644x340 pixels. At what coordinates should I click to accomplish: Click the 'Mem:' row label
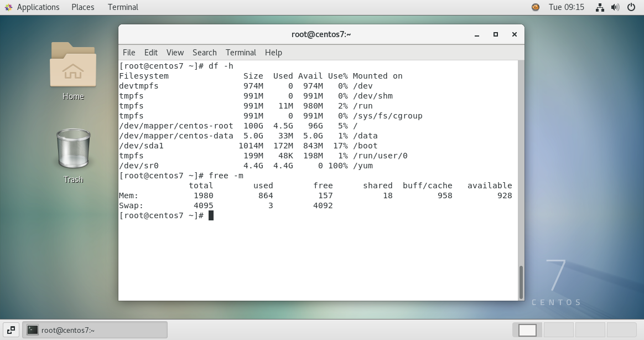[x=129, y=195]
